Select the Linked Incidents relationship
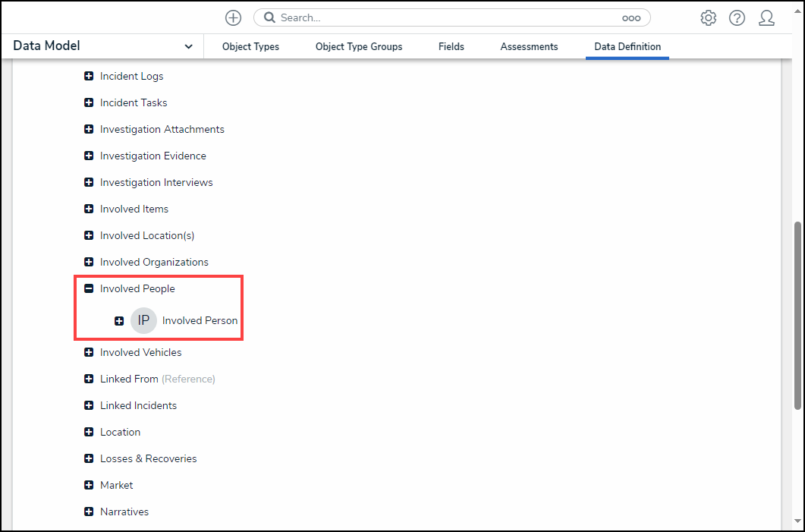 click(x=138, y=405)
